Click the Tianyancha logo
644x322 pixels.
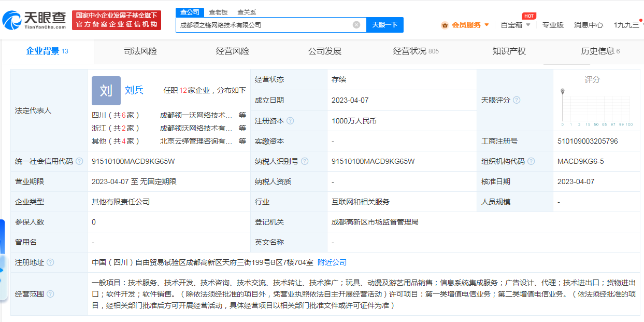click(34, 20)
